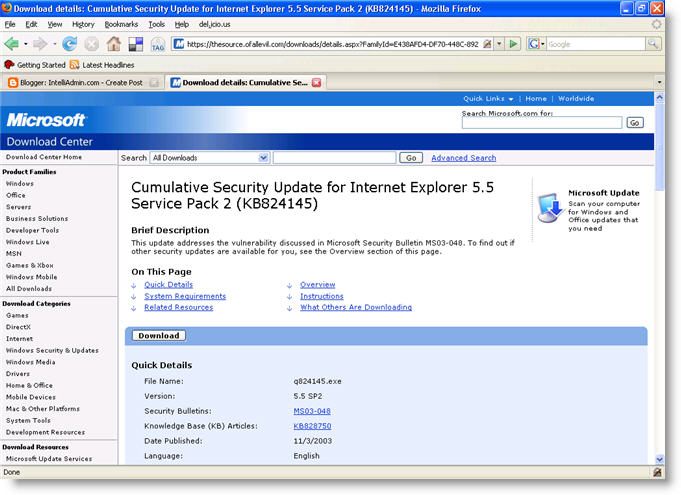Open the Related Resources link
Image resolution: width=681 pixels, height=495 pixels.
coord(179,307)
